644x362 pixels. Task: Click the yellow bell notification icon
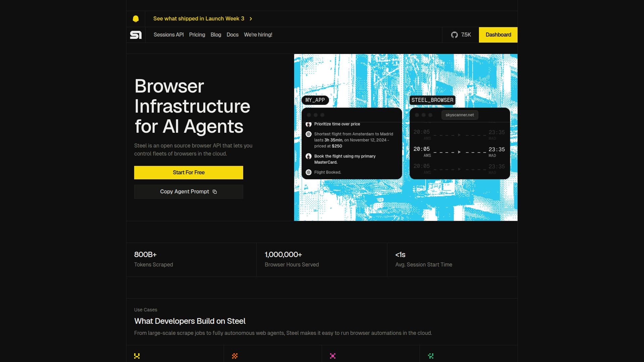136,19
